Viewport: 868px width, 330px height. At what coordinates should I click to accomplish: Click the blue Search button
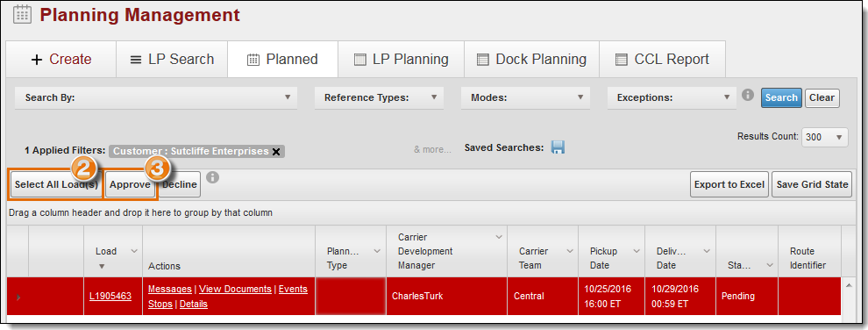pyautogui.click(x=781, y=97)
